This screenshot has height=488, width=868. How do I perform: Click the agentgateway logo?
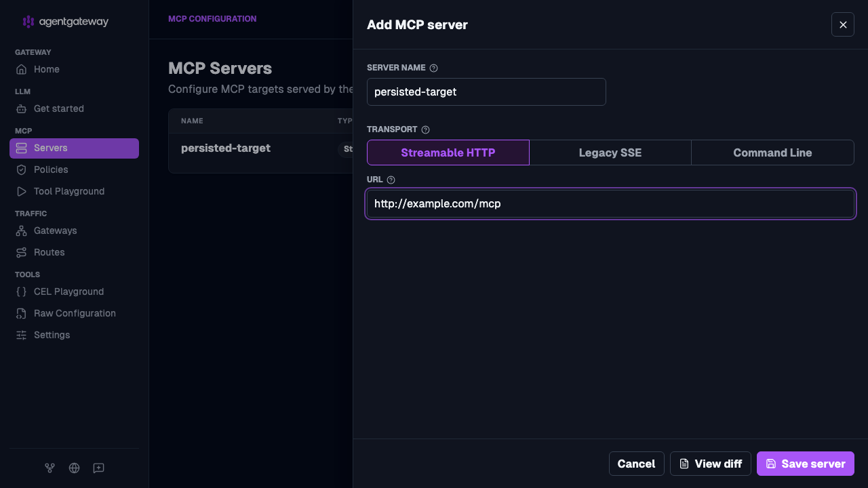pos(65,22)
